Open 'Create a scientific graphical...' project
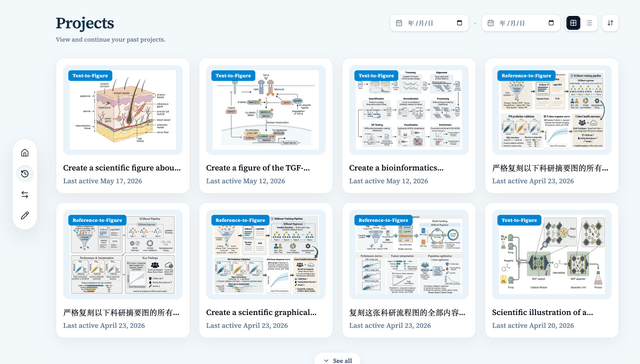 (x=261, y=312)
